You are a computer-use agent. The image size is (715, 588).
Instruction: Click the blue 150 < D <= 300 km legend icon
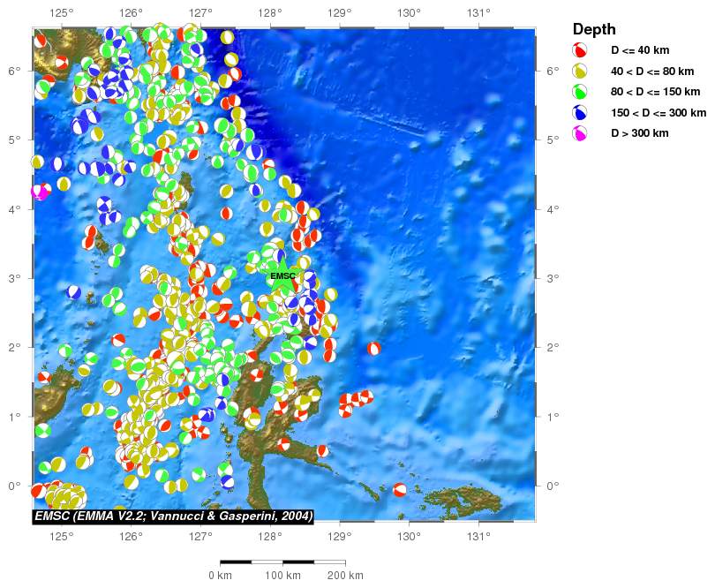(580, 113)
